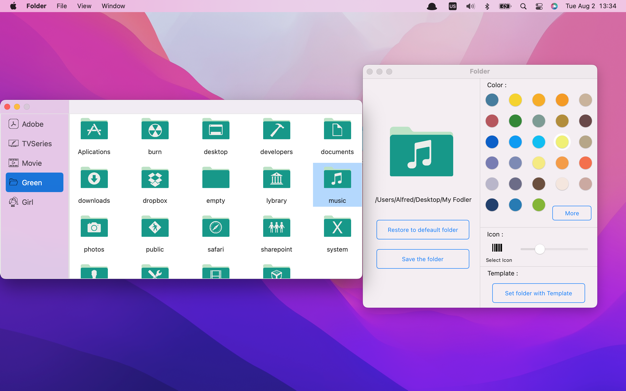Choose the desktop folder icon
Image resolution: width=626 pixels, height=391 pixels.
pos(216,129)
